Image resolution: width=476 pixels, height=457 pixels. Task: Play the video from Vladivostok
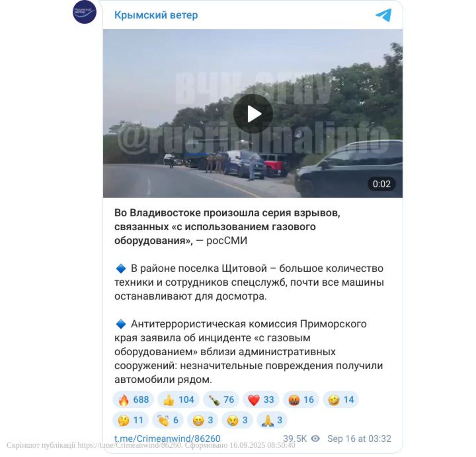pyautogui.click(x=253, y=114)
